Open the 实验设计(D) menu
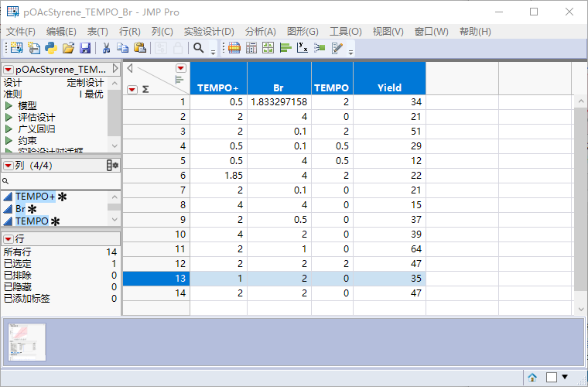This screenshot has height=387, width=588. (209, 31)
